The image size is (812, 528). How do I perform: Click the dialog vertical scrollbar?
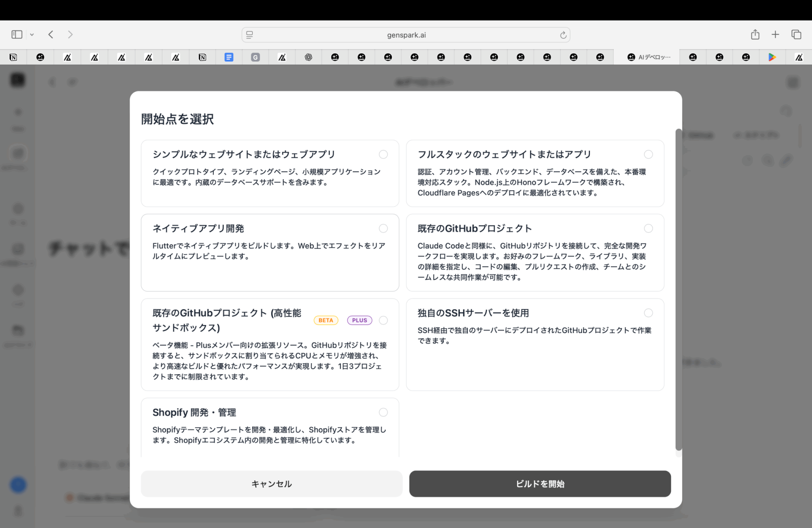click(x=678, y=289)
